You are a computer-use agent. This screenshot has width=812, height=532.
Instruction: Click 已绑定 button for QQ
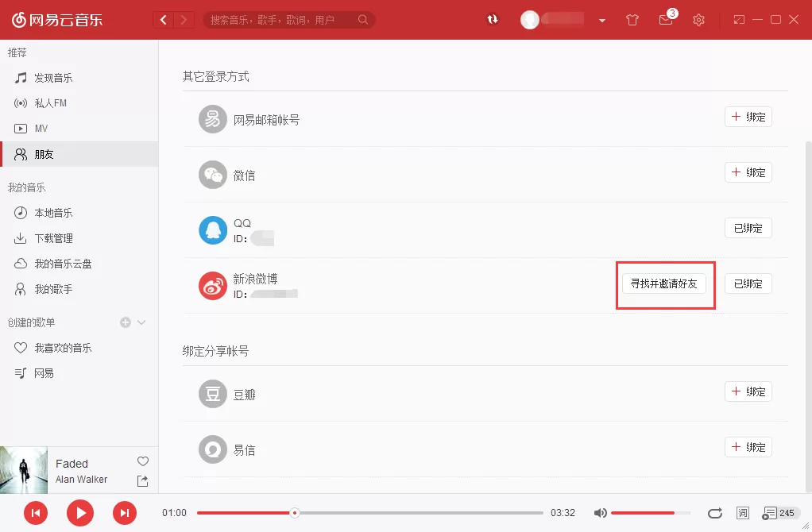point(748,228)
